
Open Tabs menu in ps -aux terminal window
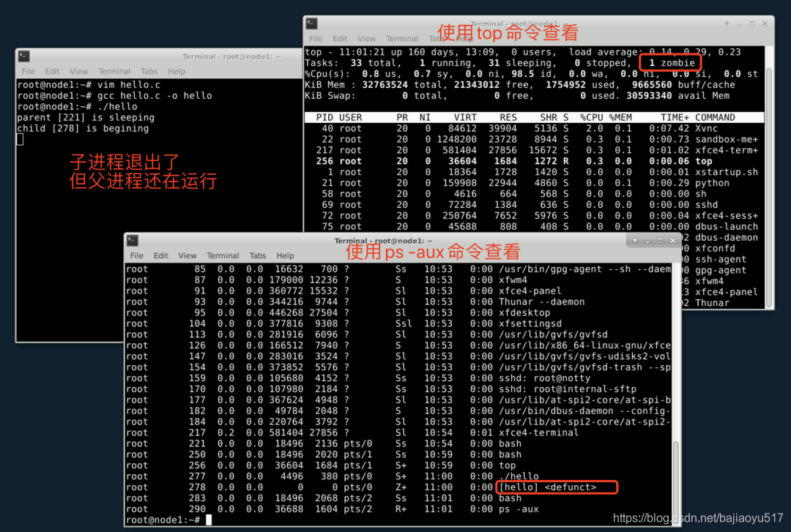[x=257, y=255]
